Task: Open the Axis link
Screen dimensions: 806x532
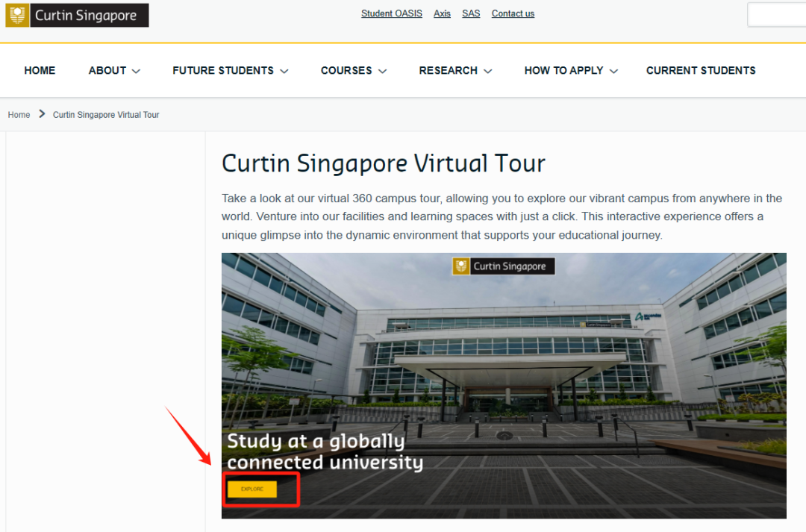Action: [x=443, y=13]
